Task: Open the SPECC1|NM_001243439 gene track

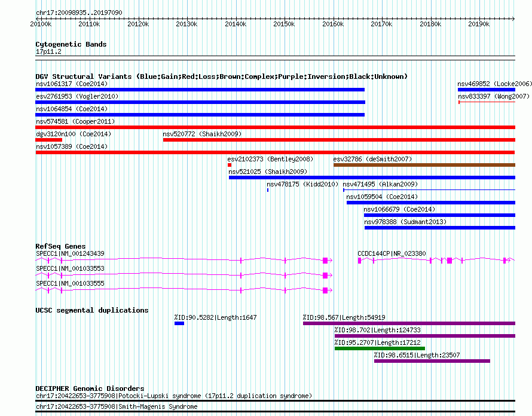Action: point(184,261)
